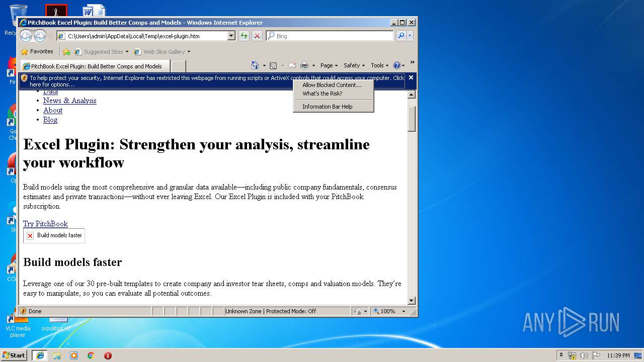Follow the News & Analysis link

pyautogui.click(x=70, y=101)
